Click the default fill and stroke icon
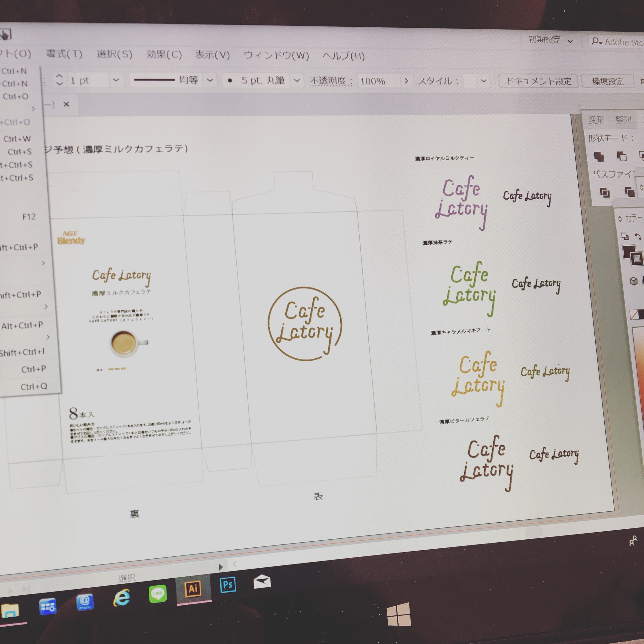Screen dimensions: 644x644 coord(625,236)
